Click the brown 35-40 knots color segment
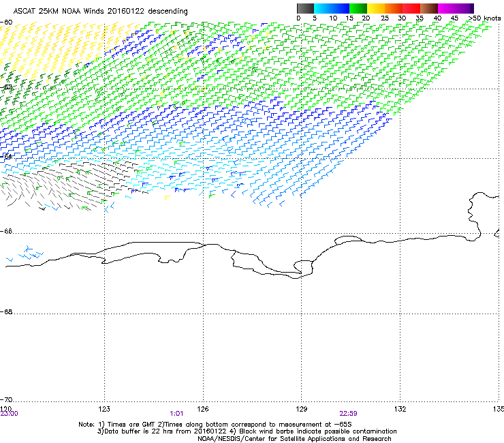Viewport: 504px width, 443px height. coord(428,8)
